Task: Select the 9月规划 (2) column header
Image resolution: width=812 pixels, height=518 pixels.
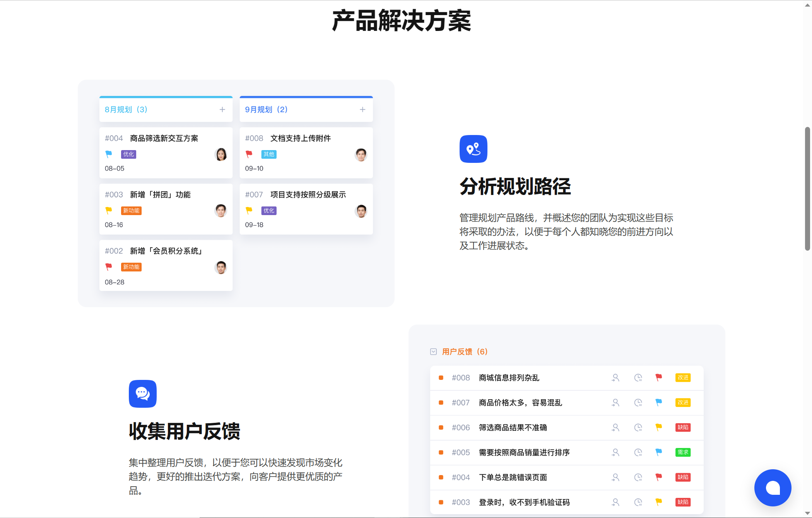Action: pyautogui.click(x=266, y=109)
